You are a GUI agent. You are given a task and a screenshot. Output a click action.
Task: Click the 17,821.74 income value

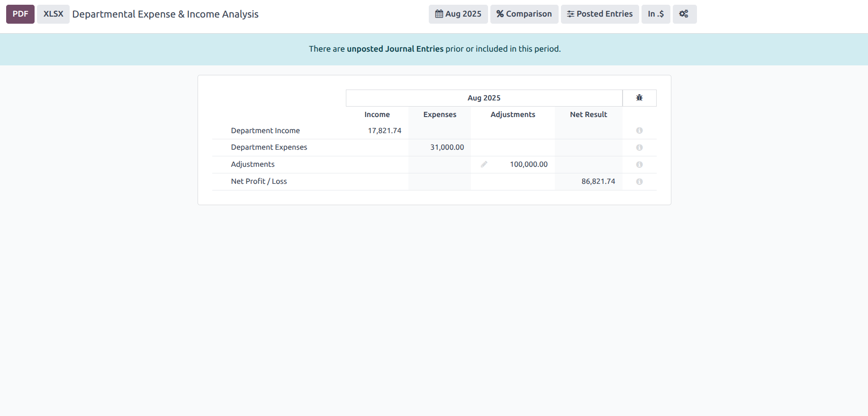[384, 131]
